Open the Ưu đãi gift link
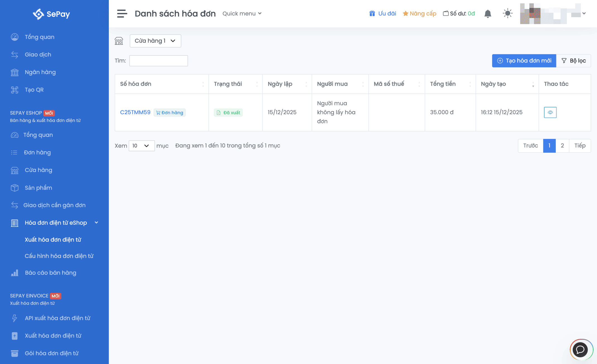The width and height of the screenshot is (597, 364). click(x=383, y=13)
